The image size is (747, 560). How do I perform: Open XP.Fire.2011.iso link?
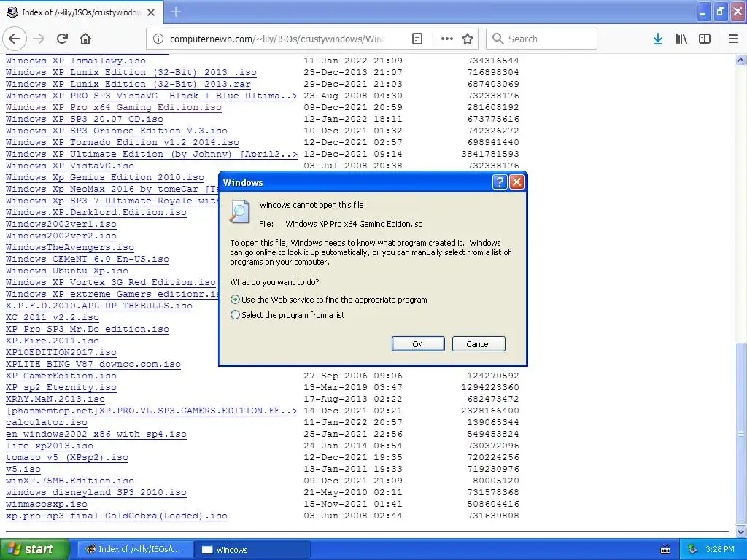pyautogui.click(x=53, y=341)
